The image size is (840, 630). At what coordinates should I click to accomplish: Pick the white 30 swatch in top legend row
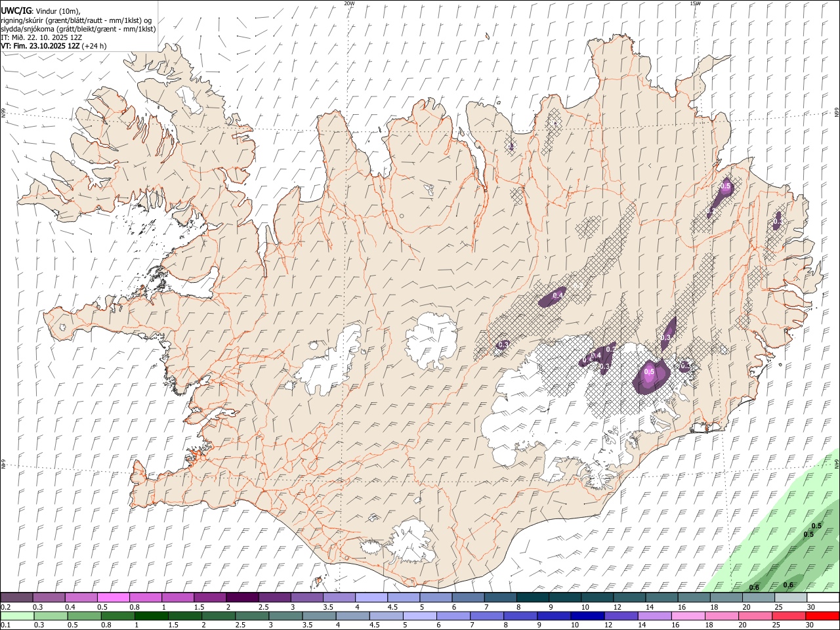[823, 598]
